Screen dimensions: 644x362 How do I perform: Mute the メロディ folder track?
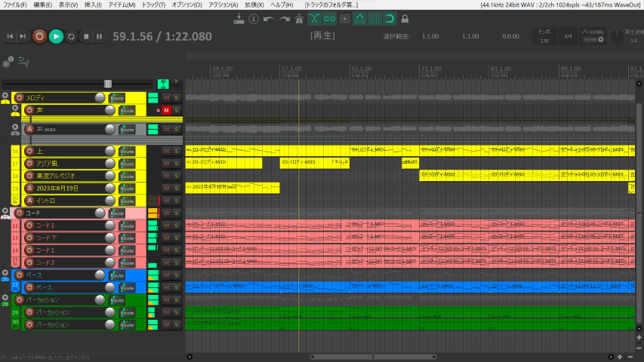(166, 98)
